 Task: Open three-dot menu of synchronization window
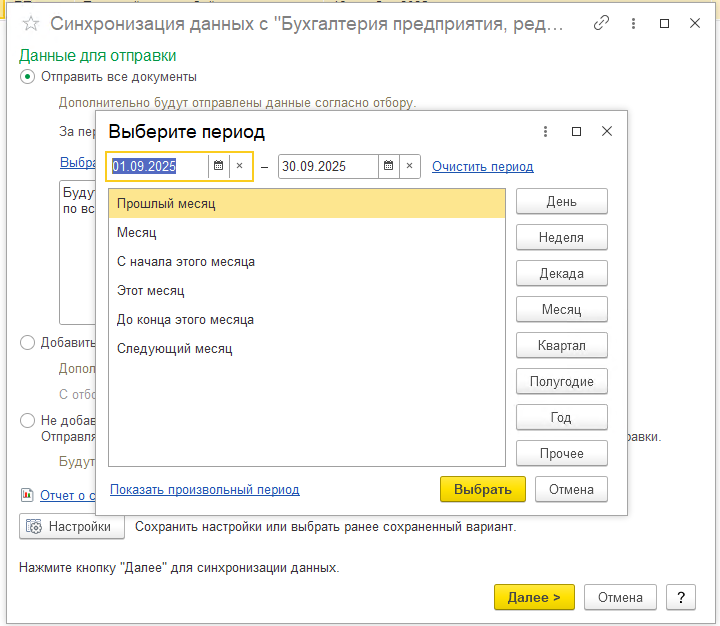[x=633, y=23]
